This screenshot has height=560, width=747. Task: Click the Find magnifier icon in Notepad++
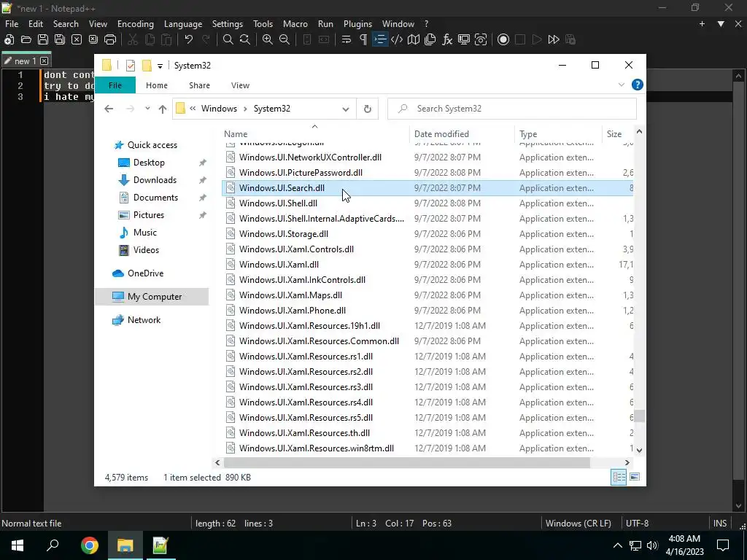tap(228, 39)
